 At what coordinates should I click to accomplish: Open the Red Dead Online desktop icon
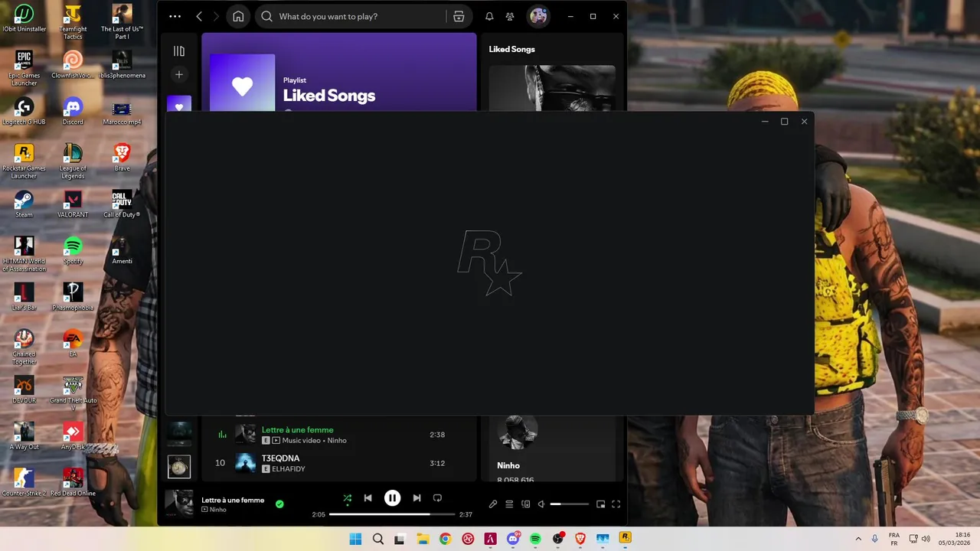click(73, 483)
